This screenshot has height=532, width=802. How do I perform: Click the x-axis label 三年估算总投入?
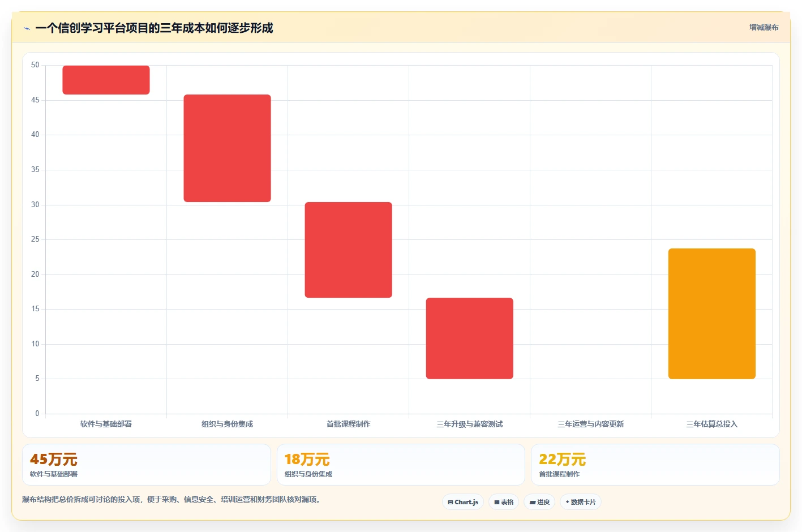(x=711, y=424)
